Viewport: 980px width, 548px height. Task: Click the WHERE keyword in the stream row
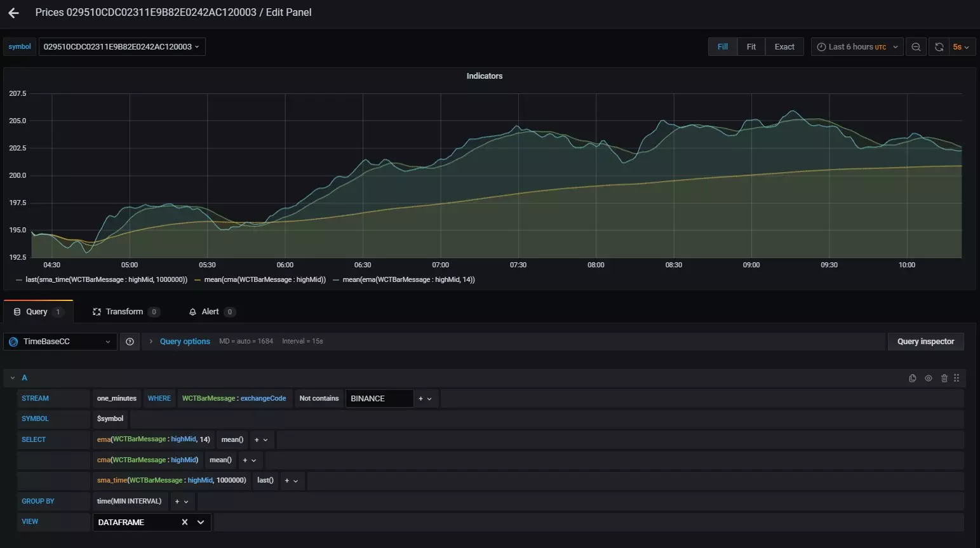[x=159, y=399]
